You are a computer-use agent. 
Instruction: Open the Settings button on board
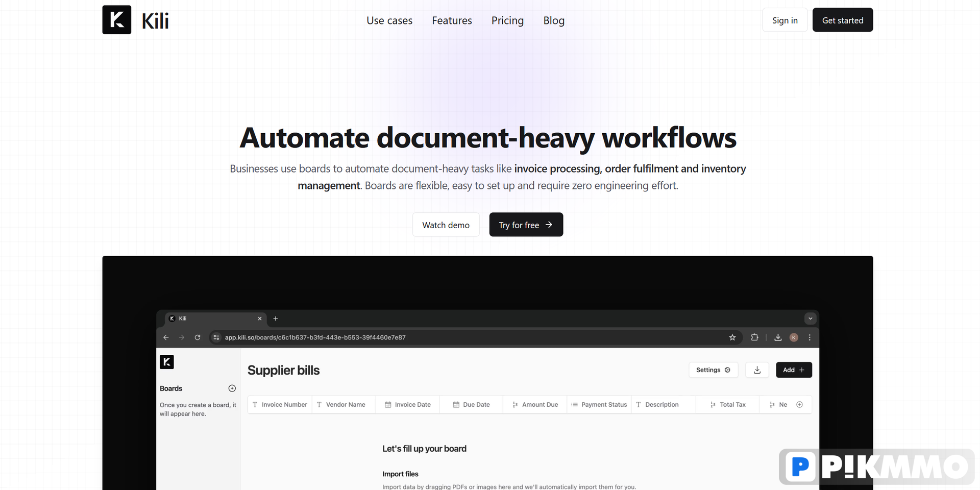[713, 370]
